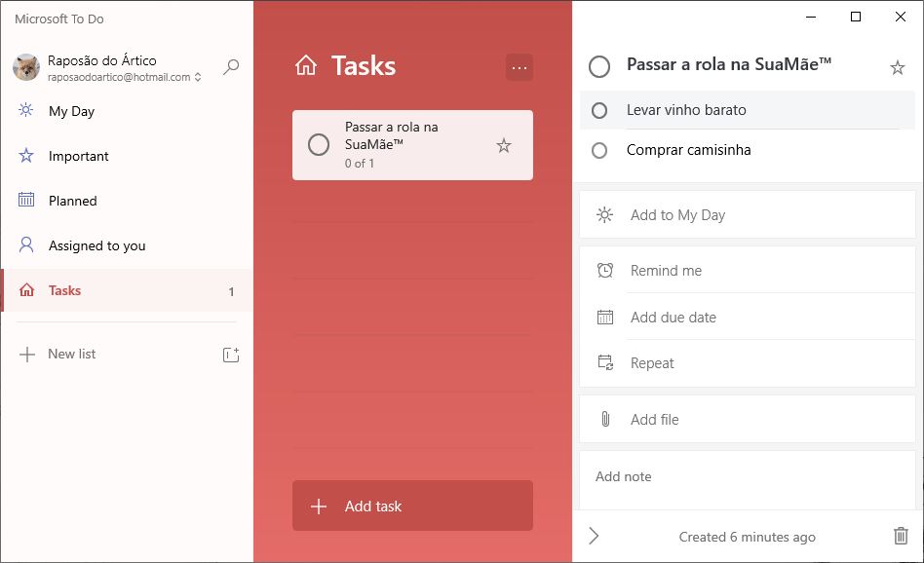This screenshot has width=924, height=563.
Task: Select the Levar vinho barato step text
Action: pos(686,110)
